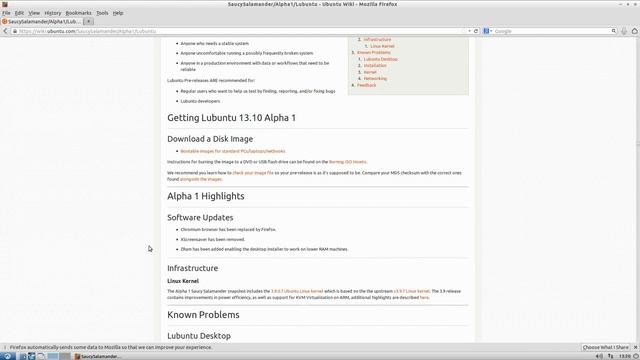
Task: Open the Help menu
Action: (x=118, y=13)
